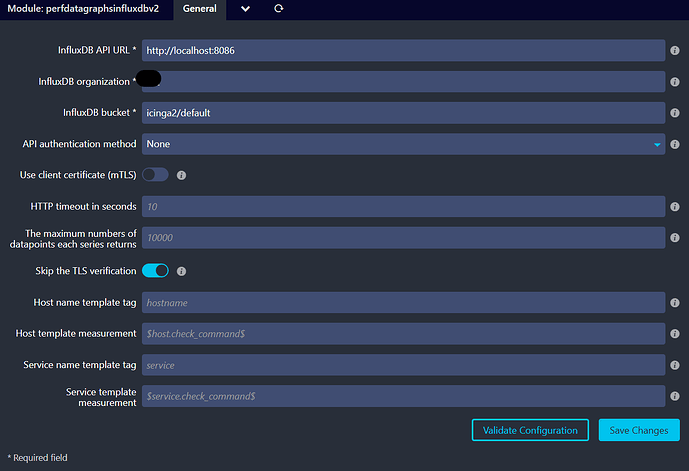Click info icon for Host template measurement
689x471 pixels.
pos(674,334)
